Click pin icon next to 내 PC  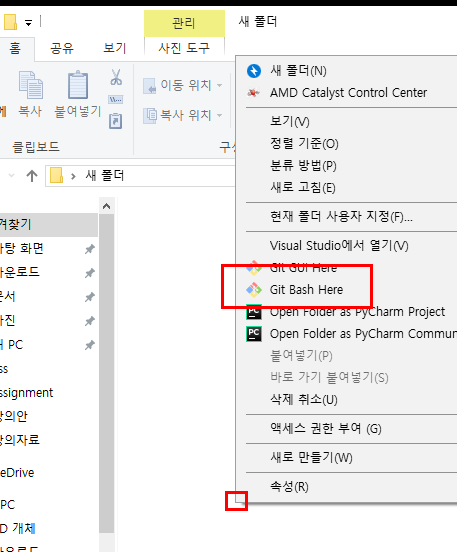(90, 345)
